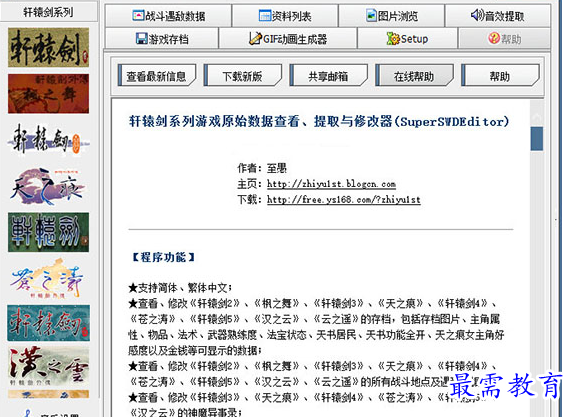This screenshot has height=417, width=571.
Task: Open download link free.ys168.com
Action: pos(344,200)
